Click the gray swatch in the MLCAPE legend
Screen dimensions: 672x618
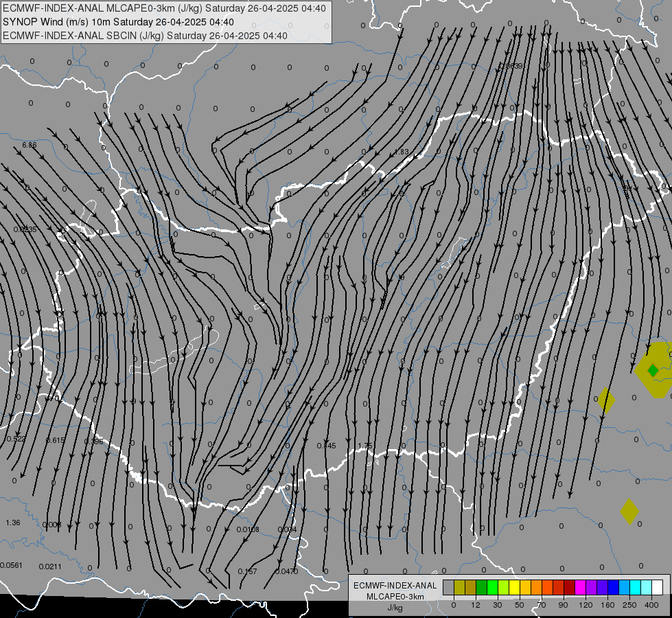click(448, 587)
